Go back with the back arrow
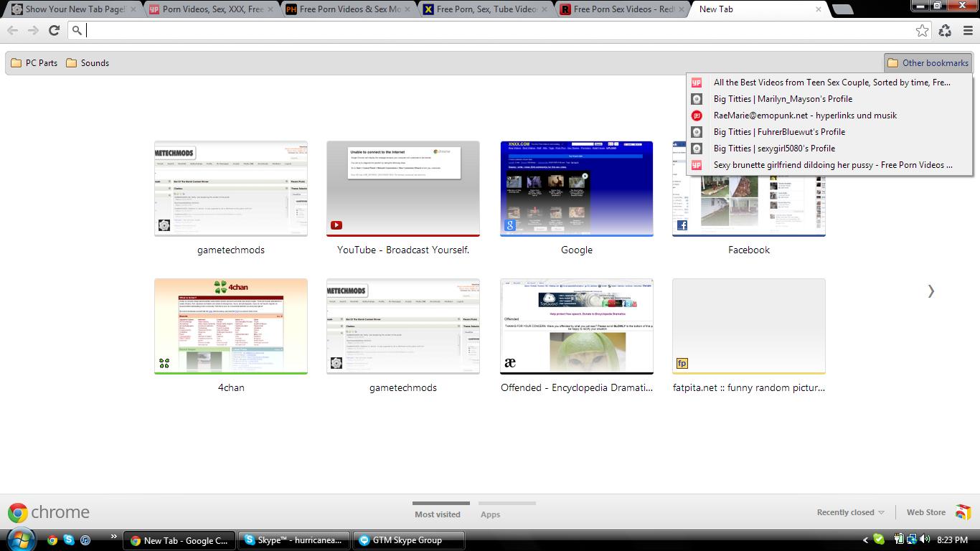Viewport: 980px width, 551px height. pyautogui.click(x=12, y=30)
